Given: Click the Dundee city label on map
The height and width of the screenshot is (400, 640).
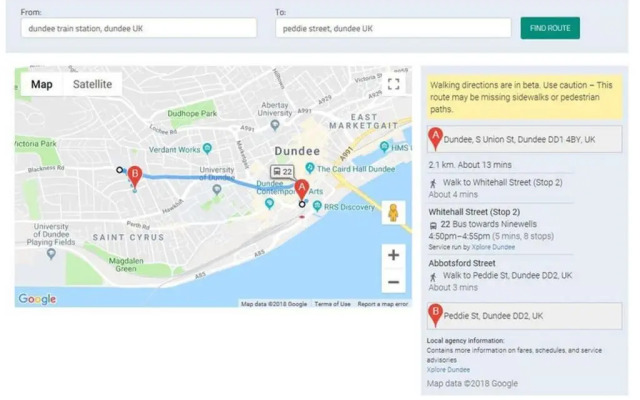Looking at the screenshot, I should [297, 151].
